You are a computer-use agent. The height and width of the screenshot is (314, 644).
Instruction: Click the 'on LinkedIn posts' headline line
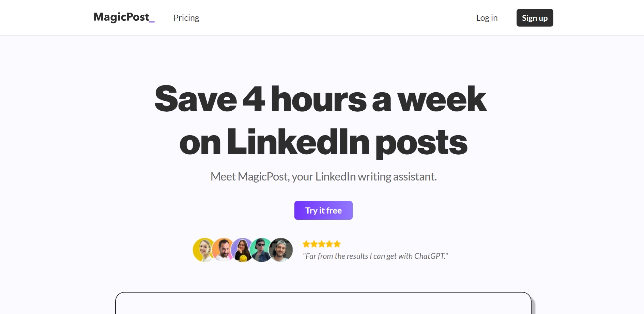[x=323, y=142]
